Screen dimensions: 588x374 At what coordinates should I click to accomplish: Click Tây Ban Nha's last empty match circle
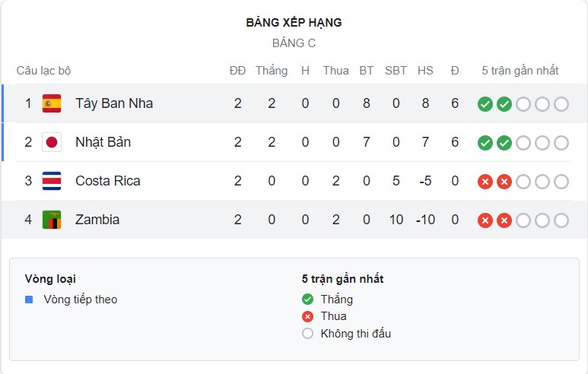561,104
